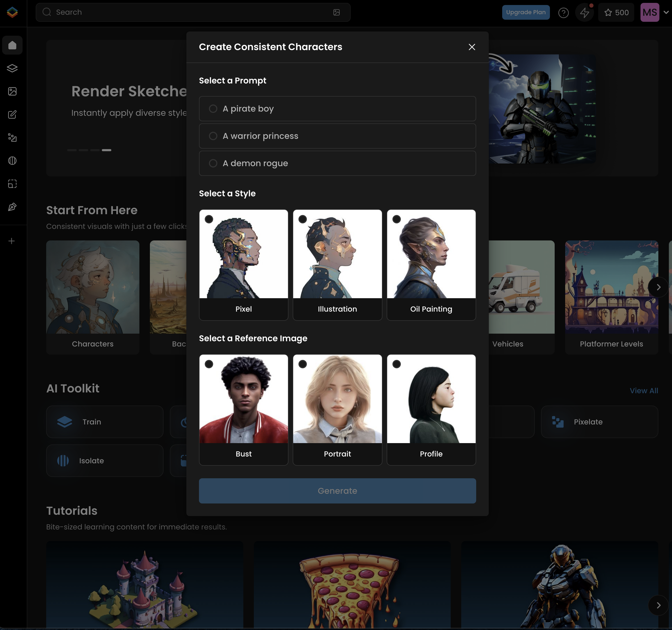Expand the MS account menu chevron
The width and height of the screenshot is (672, 630).
tap(666, 12)
